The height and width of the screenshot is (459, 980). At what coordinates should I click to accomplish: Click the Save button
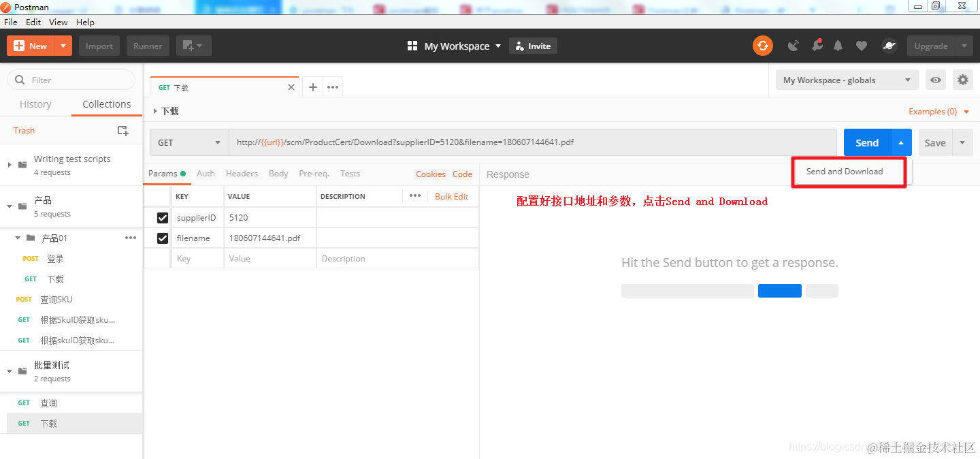[x=935, y=142]
